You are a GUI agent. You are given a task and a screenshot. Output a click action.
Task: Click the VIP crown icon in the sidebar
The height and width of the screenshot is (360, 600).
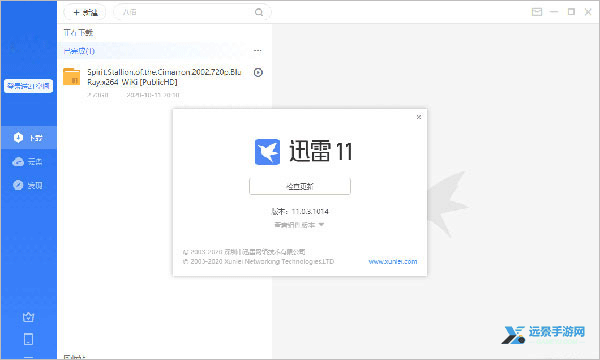pyautogui.click(x=28, y=317)
